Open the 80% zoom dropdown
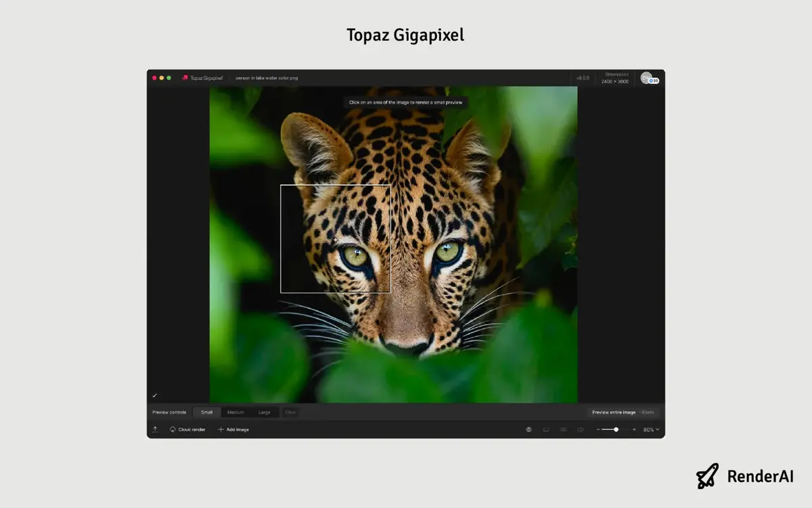 651,429
